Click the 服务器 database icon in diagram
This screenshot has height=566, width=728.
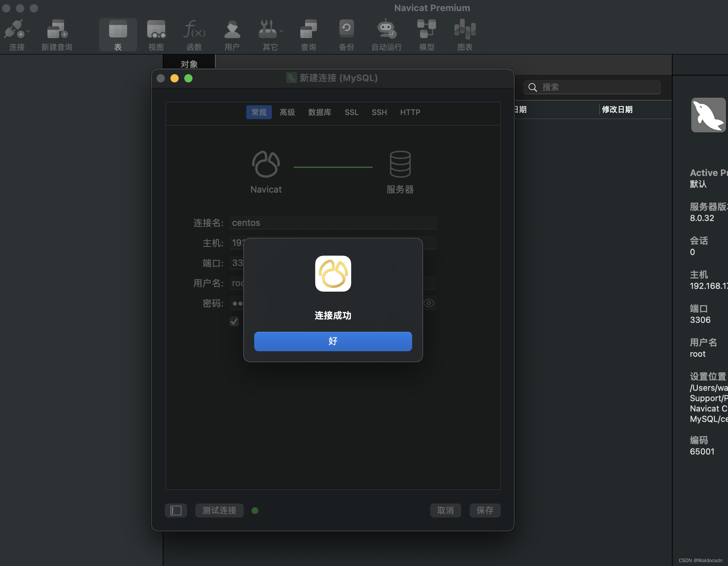pos(400,164)
